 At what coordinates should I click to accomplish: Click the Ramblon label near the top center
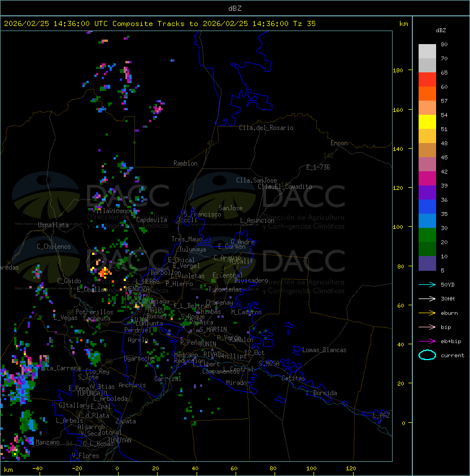185,163
